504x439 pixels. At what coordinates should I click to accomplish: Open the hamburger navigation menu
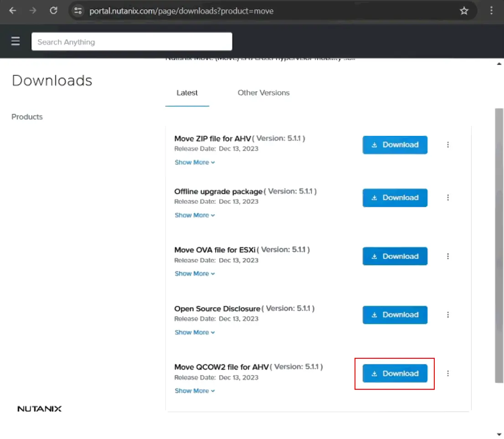pyautogui.click(x=15, y=41)
